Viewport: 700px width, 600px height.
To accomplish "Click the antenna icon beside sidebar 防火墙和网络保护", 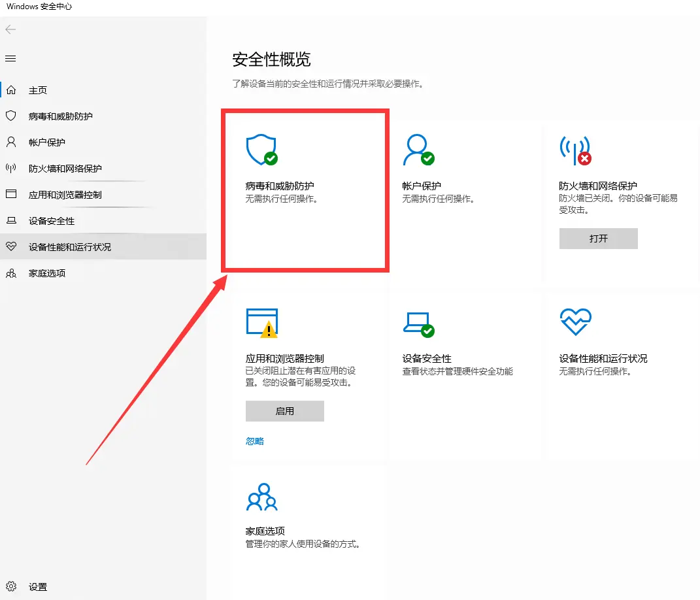I will point(11,169).
